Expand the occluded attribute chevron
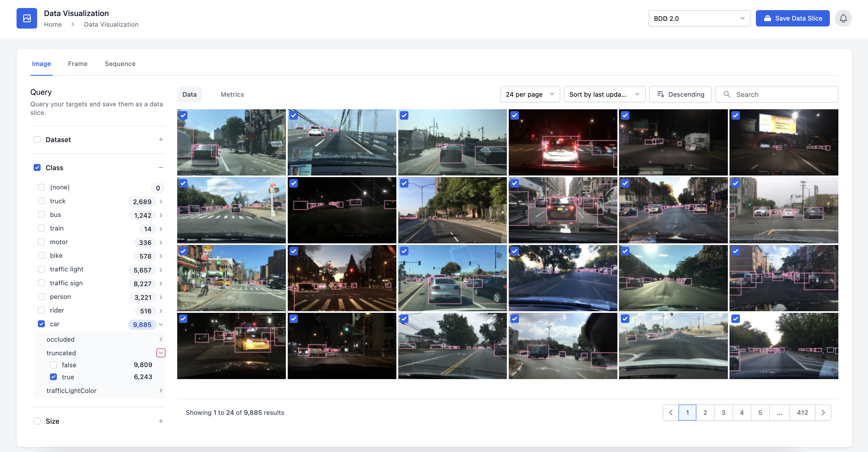Image resolution: width=868 pixels, height=452 pixels. [x=161, y=339]
